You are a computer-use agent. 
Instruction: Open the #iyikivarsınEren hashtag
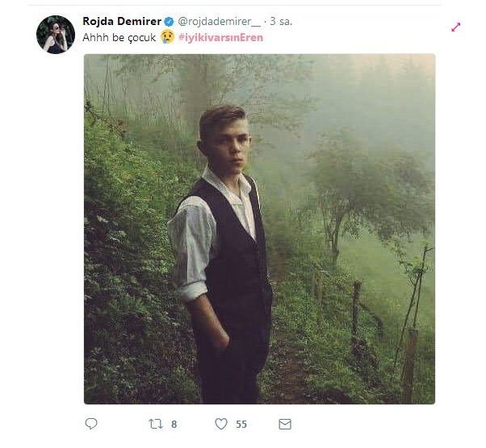[220, 38]
